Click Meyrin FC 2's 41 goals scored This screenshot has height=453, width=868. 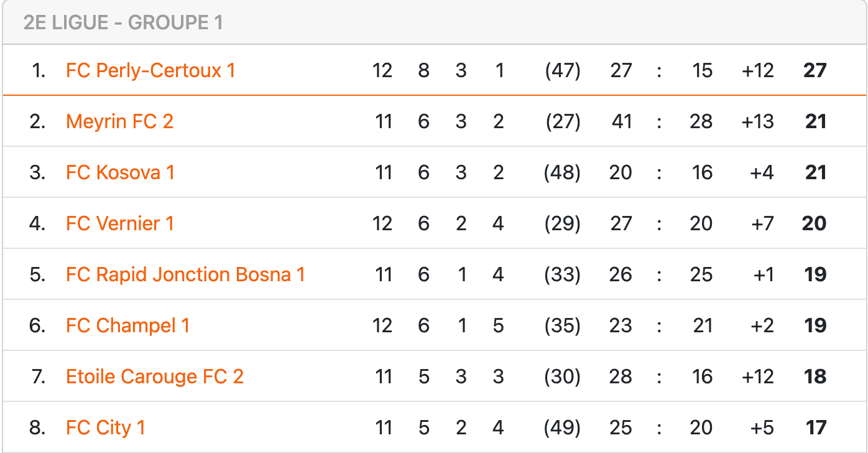point(621,121)
